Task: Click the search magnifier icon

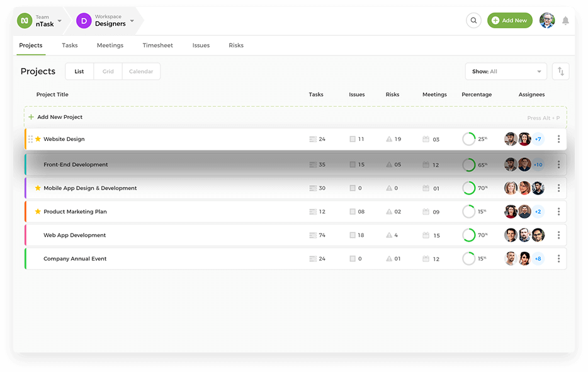Action: pyautogui.click(x=473, y=21)
